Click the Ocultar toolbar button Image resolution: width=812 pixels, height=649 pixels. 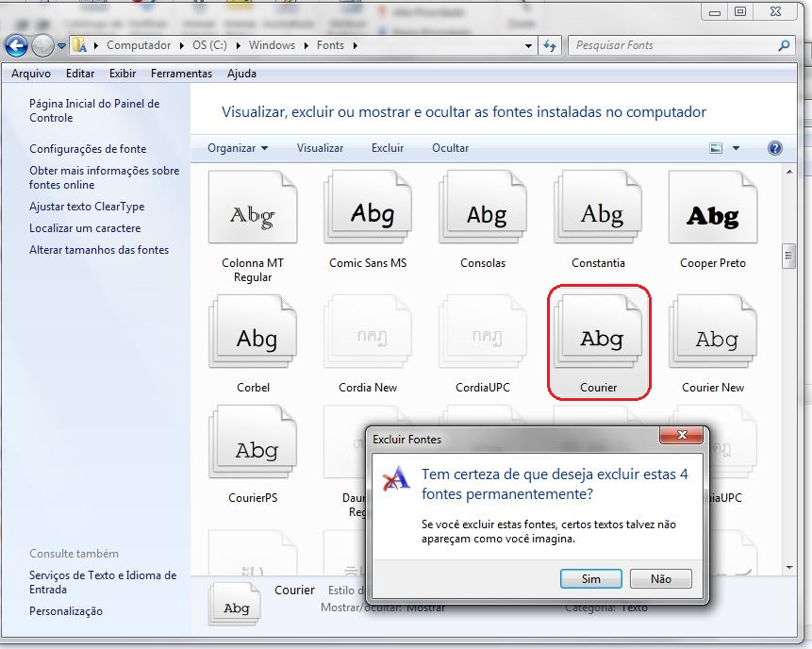tap(450, 148)
